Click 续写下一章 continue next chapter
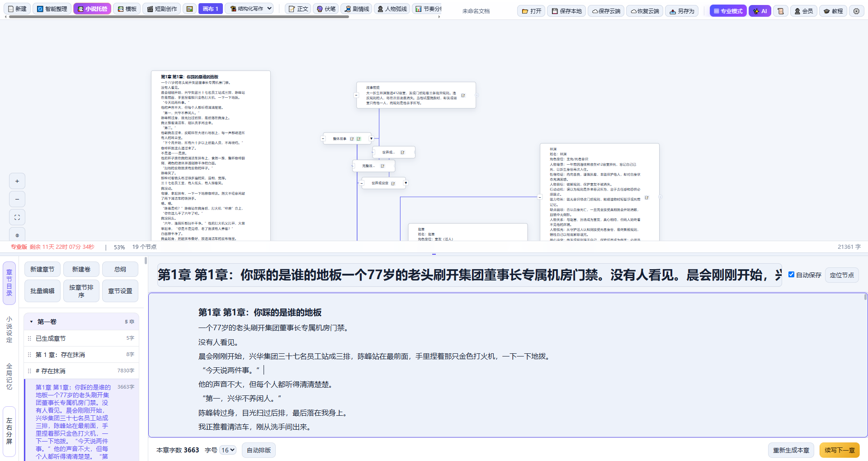The width and height of the screenshot is (868, 461). (840, 450)
